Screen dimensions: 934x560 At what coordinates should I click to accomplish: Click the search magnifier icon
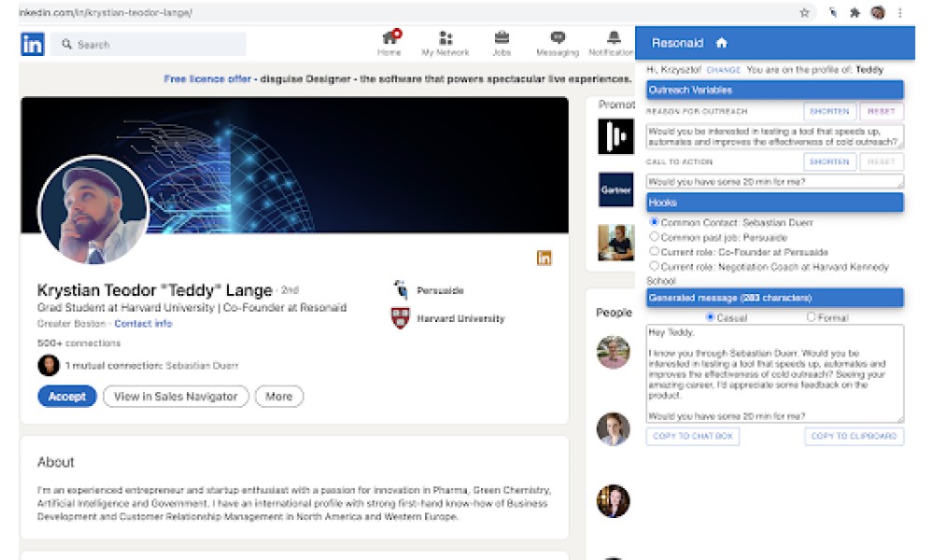66,44
